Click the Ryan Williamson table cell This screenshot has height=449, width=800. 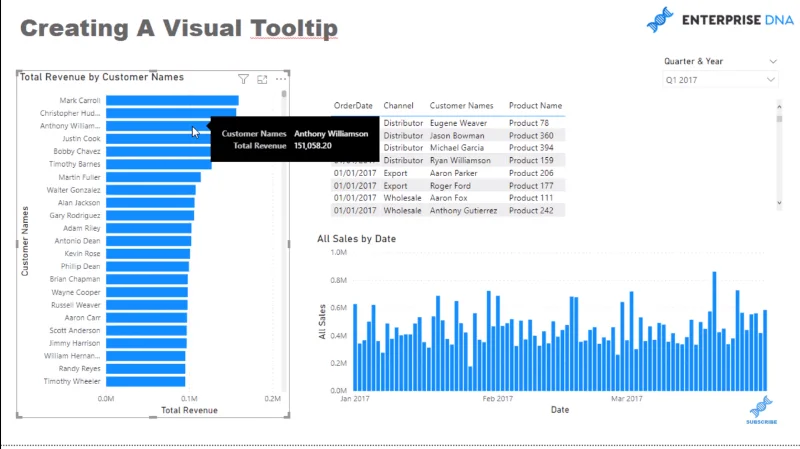460,160
